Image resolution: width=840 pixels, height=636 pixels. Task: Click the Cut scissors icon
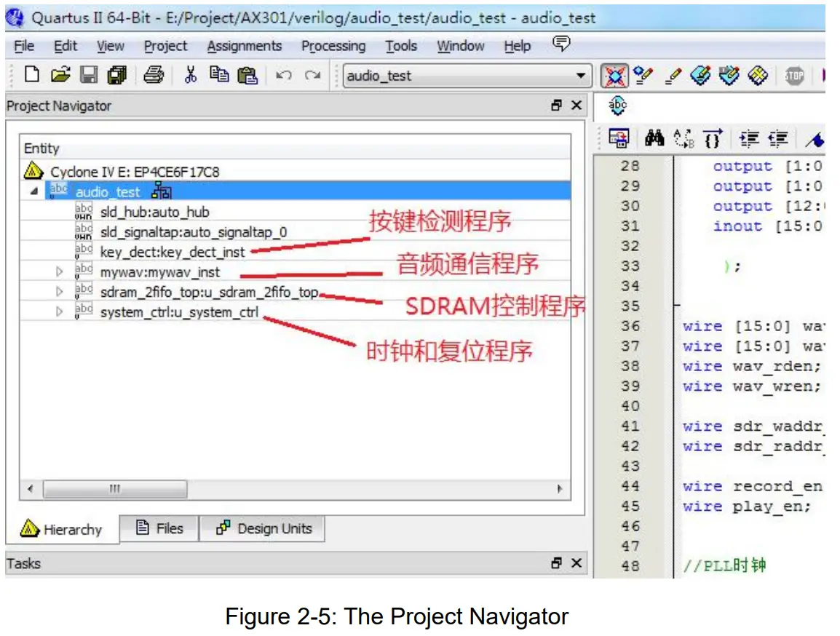pyautogui.click(x=190, y=75)
